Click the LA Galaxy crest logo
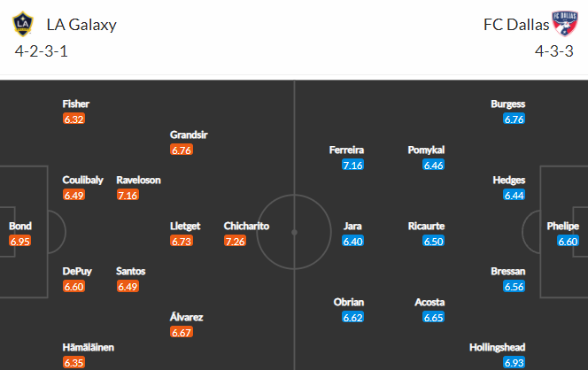The image size is (588, 370). 23,24
